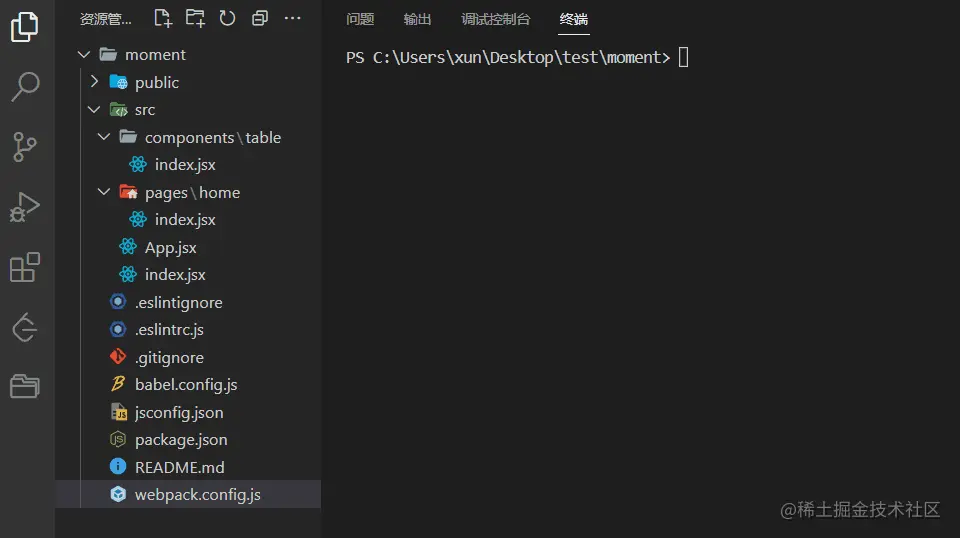The width and height of the screenshot is (960, 538).
Task: Open the Run and Debug view
Action: pos(25,207)
